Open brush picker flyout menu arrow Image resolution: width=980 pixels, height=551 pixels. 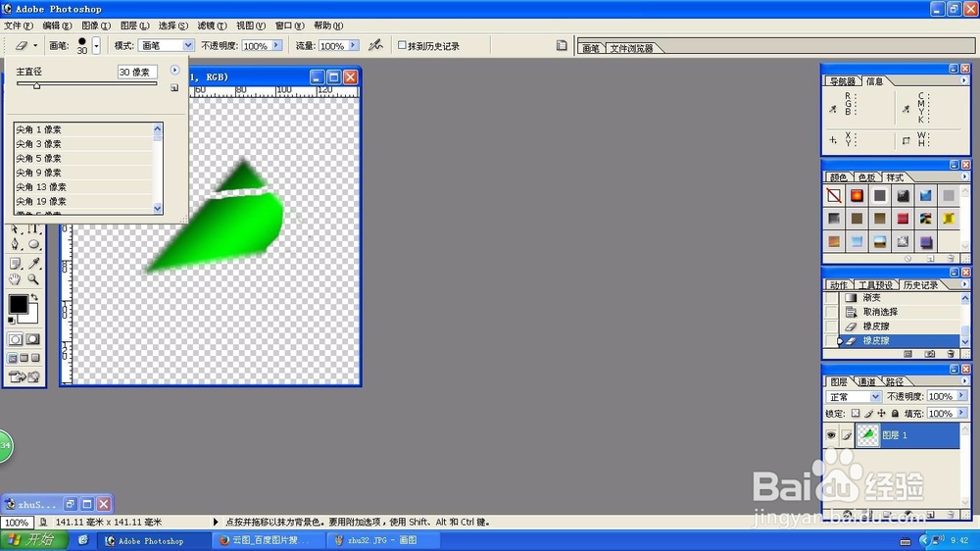click(x=174, y=70)
